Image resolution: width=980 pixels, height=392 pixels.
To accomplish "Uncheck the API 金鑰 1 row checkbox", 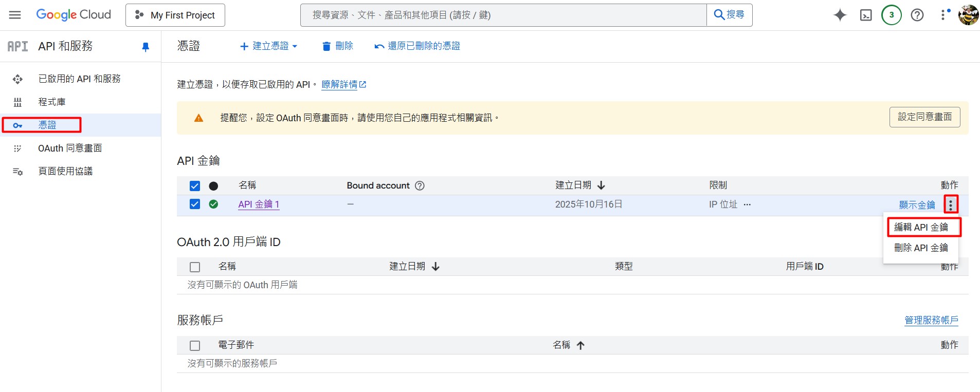I will pos(195,204).
